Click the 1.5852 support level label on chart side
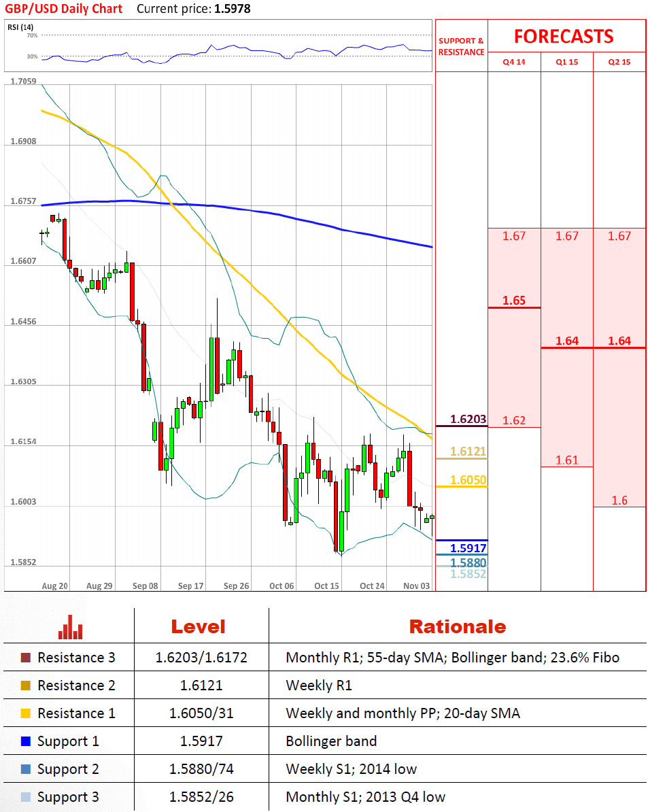Viewport: 648px width, 812px height. pos(468,574)
